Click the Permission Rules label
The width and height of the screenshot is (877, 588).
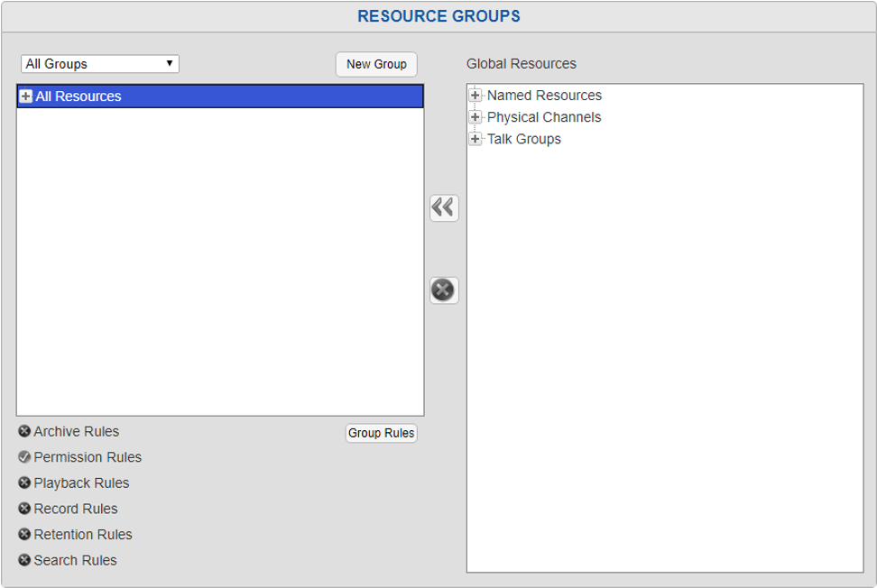point(88,457)
